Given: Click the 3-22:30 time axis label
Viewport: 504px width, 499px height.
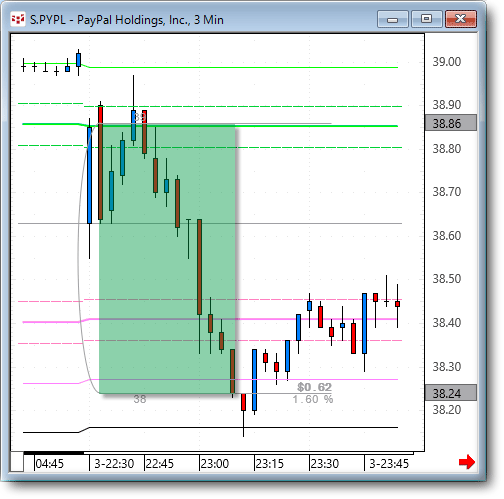Looking at the screenshot, I should [114, 463].
